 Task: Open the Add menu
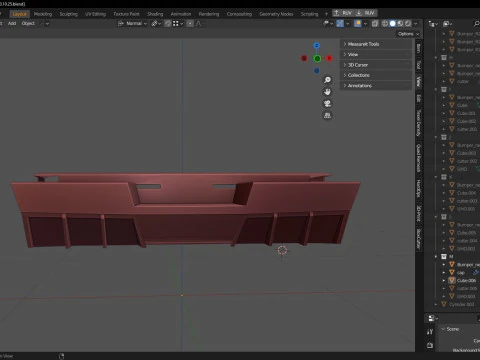(12, 23)
